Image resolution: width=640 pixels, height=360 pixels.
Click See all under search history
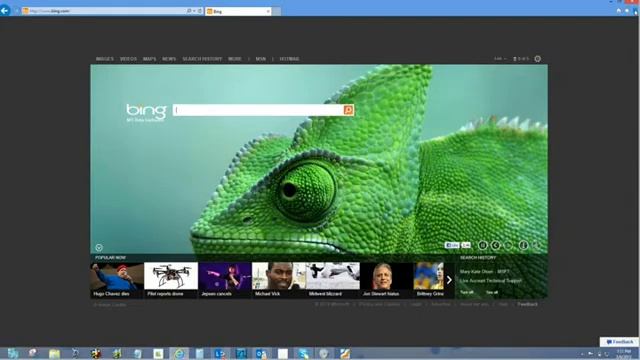pyautogui.click(x=492, y=292)
